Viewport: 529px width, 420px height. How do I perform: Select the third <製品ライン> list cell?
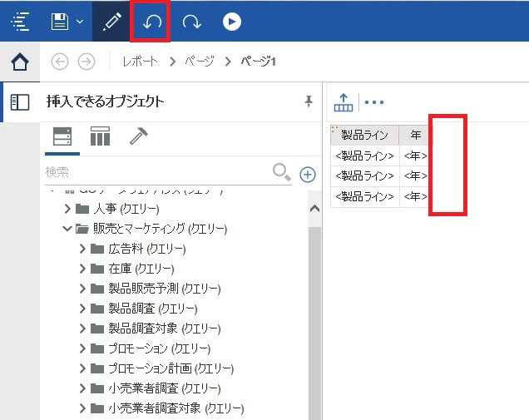(x=364, y=196)
